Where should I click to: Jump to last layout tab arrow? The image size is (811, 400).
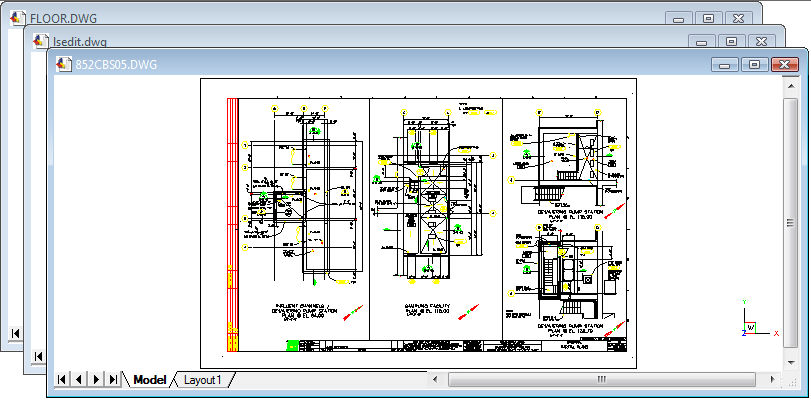coord(113,380)
